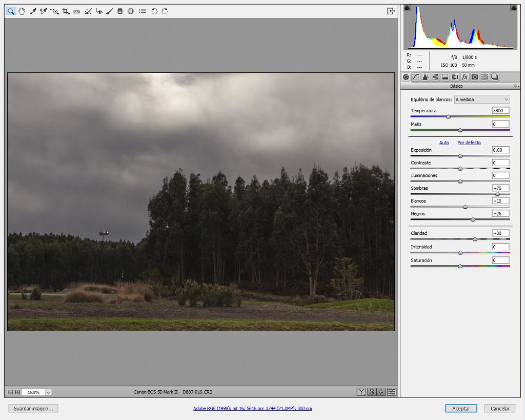Open the Lens Corrections panel tab

pyautogui.click(x=455, y=77)
